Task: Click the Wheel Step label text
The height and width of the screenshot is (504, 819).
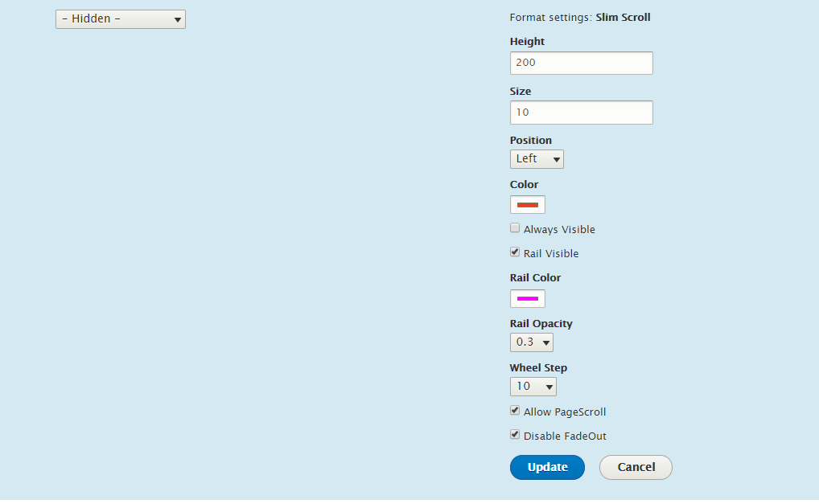Action: click(538, 368)
